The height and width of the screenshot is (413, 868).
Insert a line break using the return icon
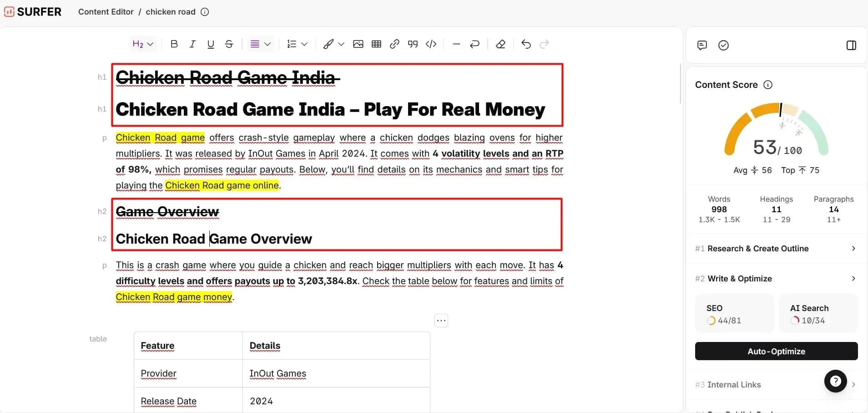click(474, 44)
